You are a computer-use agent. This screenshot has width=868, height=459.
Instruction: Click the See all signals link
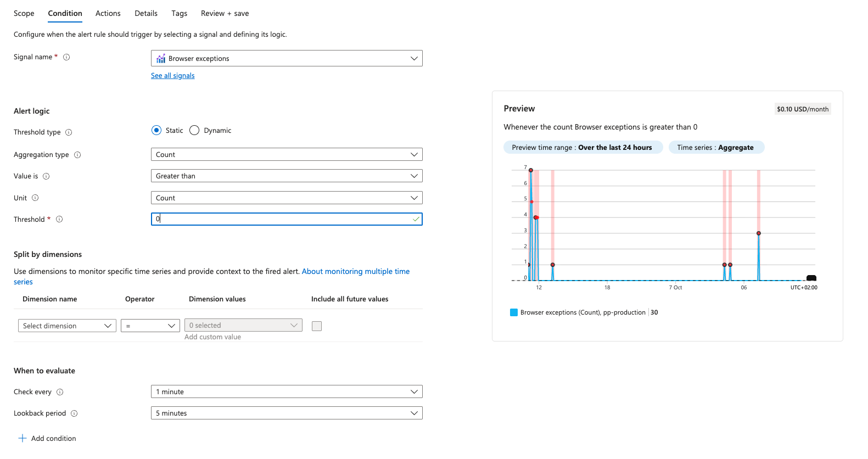[172, 76]
